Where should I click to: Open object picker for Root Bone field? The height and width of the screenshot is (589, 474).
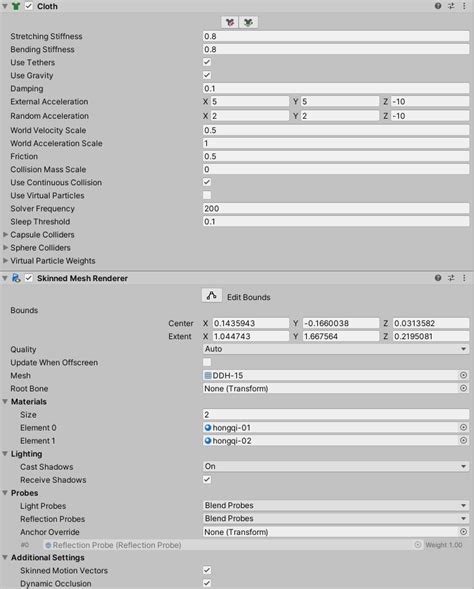coord(463,388)
